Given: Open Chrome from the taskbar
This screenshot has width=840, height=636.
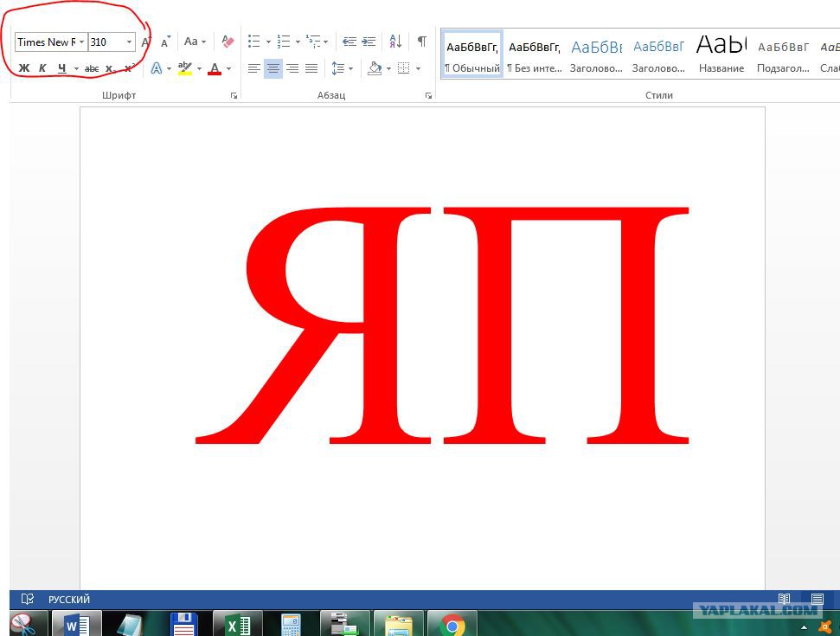Looking at the screenshot, I should (452, 624).
